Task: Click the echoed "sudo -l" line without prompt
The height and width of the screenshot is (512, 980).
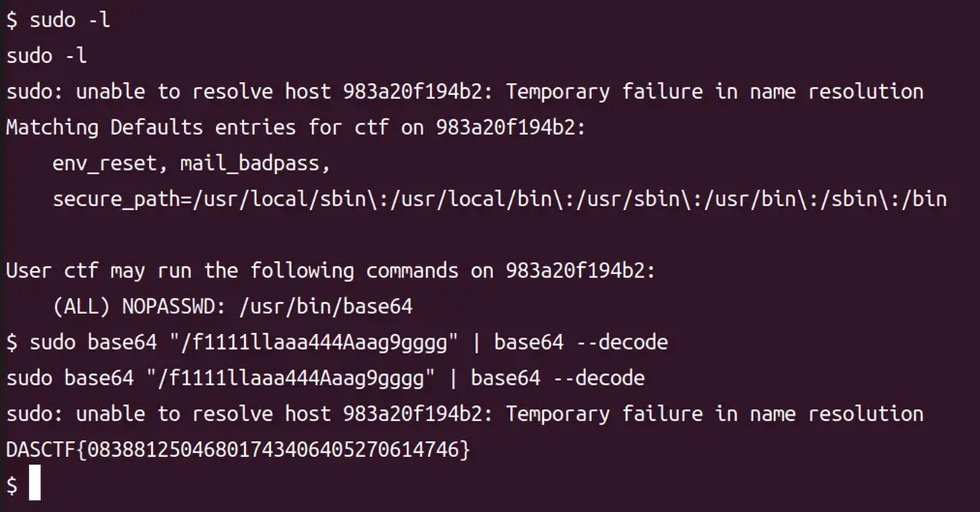Action: (46, 56)
